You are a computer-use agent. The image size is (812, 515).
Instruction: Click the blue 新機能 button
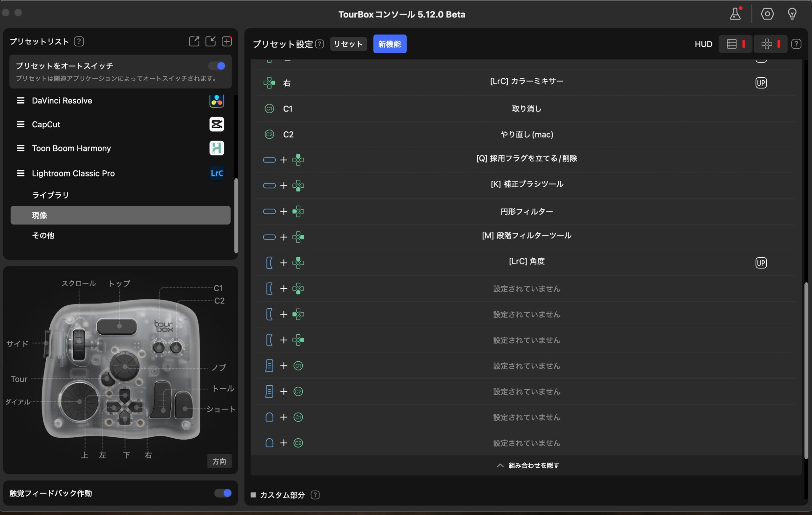tap(390, 44)
